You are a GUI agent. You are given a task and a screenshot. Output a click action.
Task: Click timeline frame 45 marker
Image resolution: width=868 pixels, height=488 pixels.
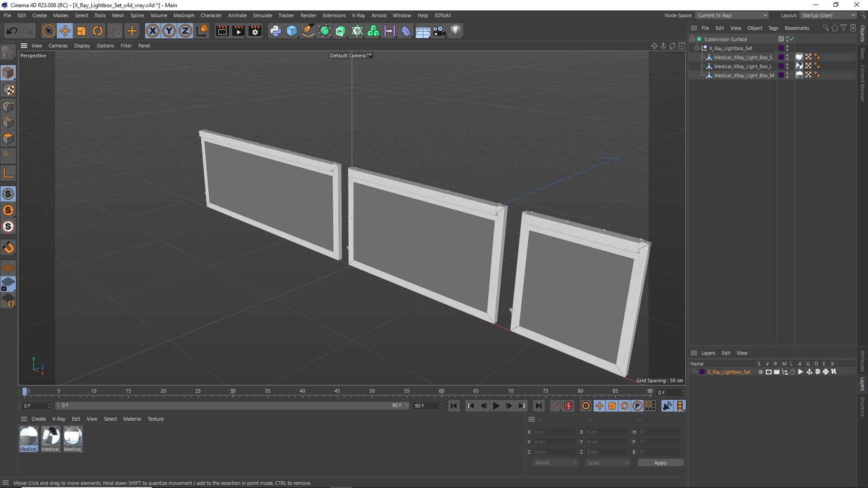(x=337, y=391)
